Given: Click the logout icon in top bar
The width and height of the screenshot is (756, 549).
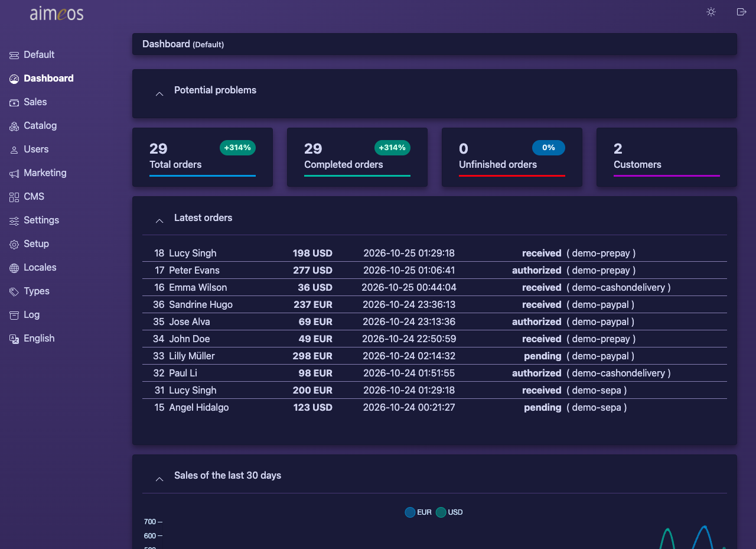Looking at the screenshot, I should point(742,12).
